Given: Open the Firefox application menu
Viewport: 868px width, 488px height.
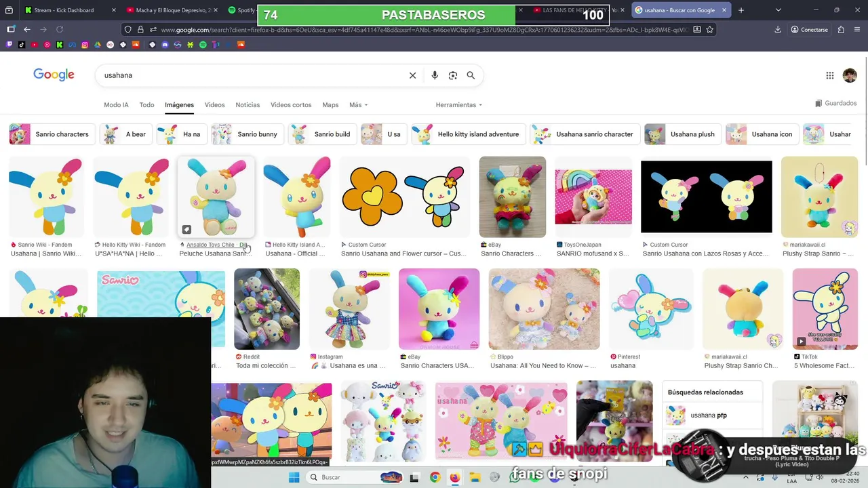Looking at the screenshot, I should (856, 30).
